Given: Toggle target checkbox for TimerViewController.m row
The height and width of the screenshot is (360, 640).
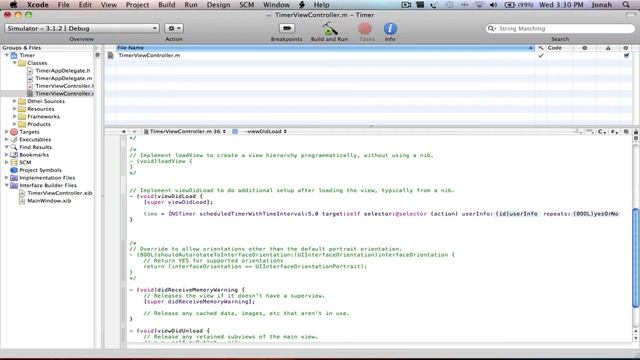Looking at the screenshot, I should 626,55.
